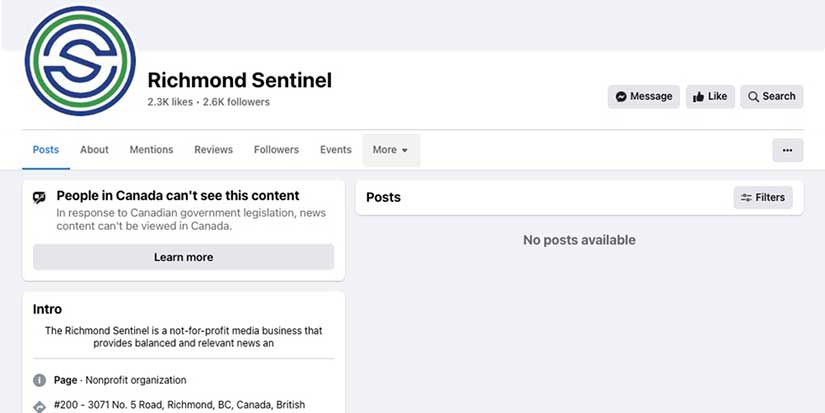825x413 pixels.
Task: Click the Messenger icon on Message button
Action: click(x=621, y=97)
